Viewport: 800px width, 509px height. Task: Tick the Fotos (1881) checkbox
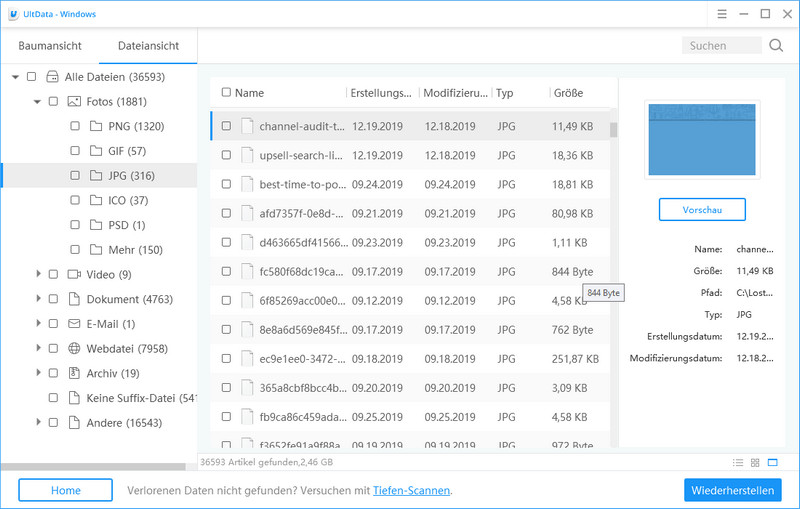[x=53, y=101]
